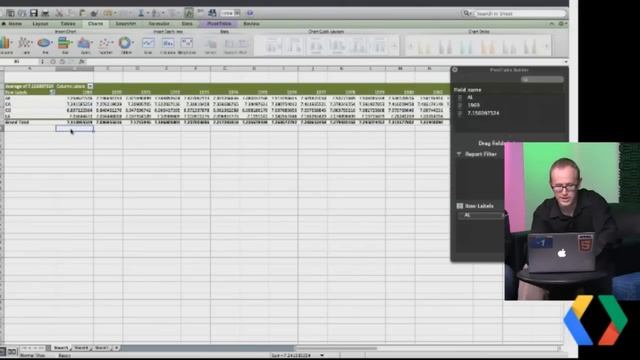Click the Save icon in the toolbar
The width and height of the screenshot is (640, 360).
click(x=34, y=13)
